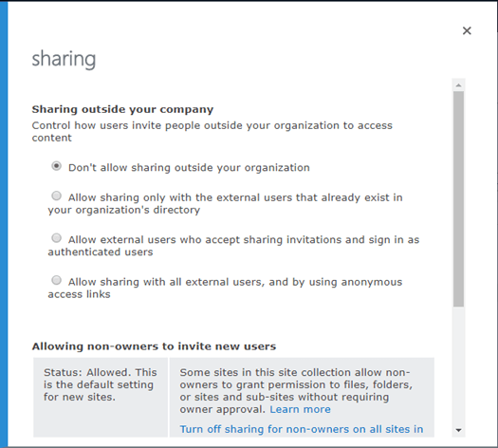The width and height of the screenshot is (498, 448).
Task: Open the Learn more link
Action: pyautogui.click(x=300, y=409)
